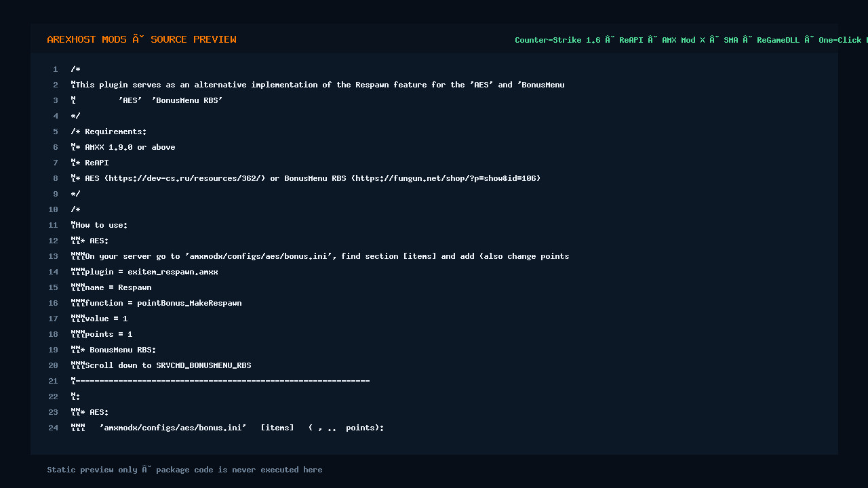The width and height of the screenshot is (868, 488).
Task: Click the line 'value = 1'
Action: point(99,319)
